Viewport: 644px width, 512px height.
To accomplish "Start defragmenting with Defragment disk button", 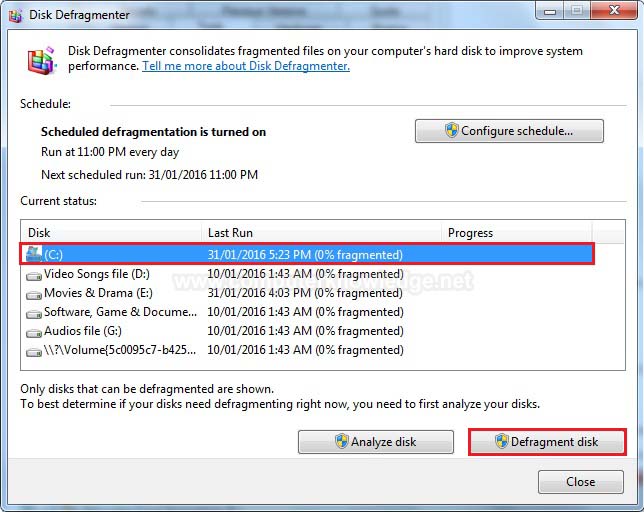I will point(547,442).
